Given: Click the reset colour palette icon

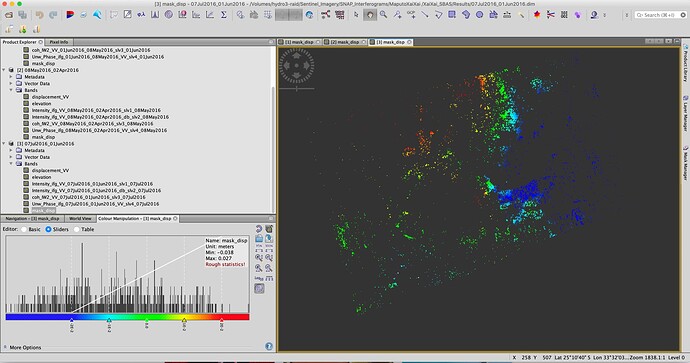Looking at the screenshot, I should click(259, 229).
